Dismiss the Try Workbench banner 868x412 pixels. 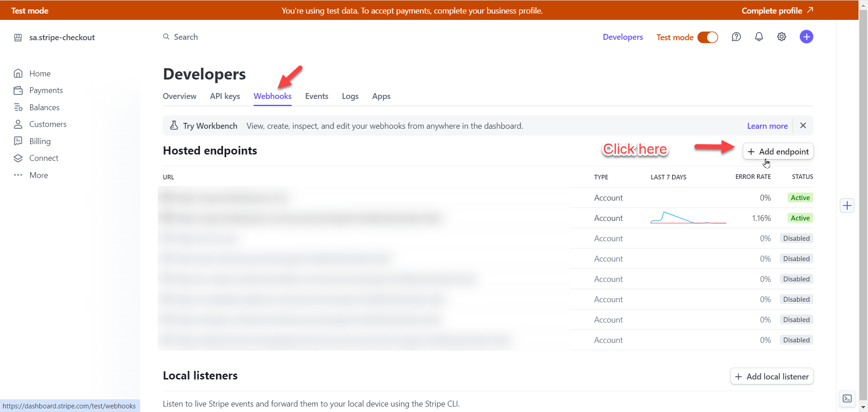click(803, 126)
